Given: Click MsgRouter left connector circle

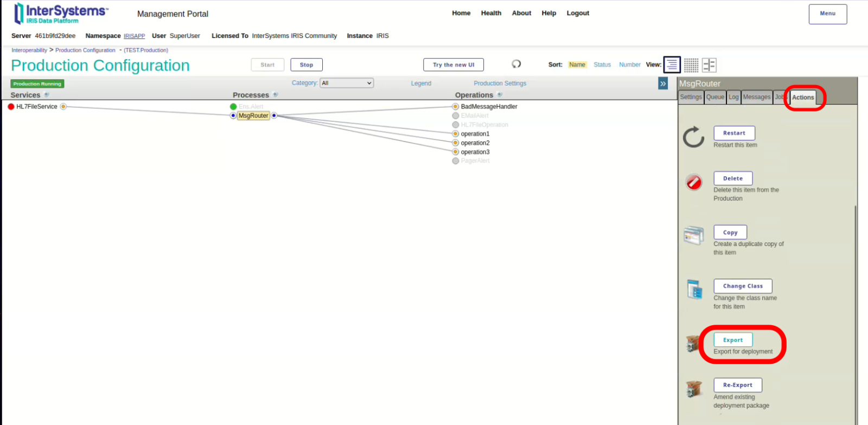Looking at the screenshot, I should point(233,115).
